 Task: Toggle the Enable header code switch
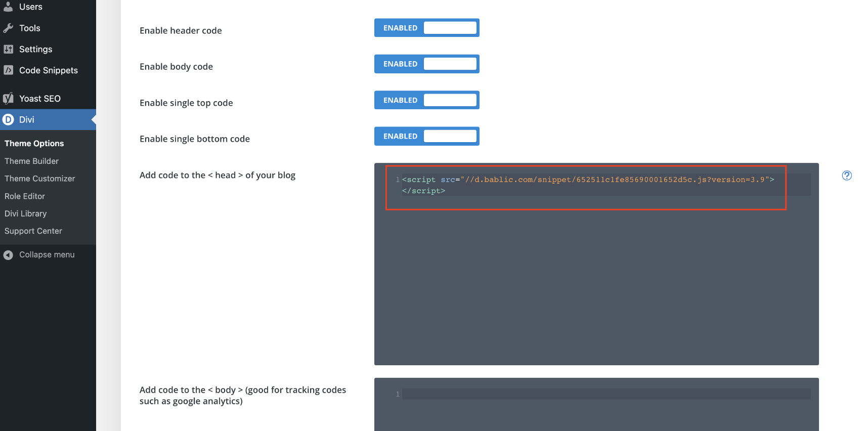[427, 28]
